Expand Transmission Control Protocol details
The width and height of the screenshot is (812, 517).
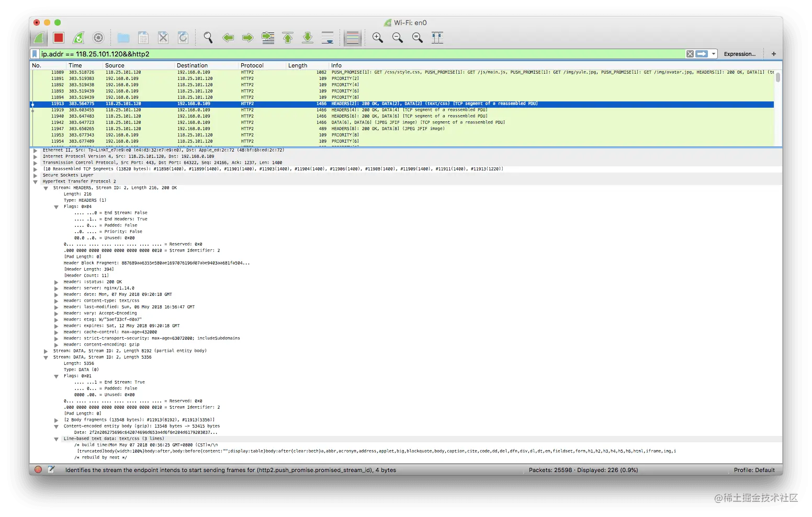tap(36, 163)
